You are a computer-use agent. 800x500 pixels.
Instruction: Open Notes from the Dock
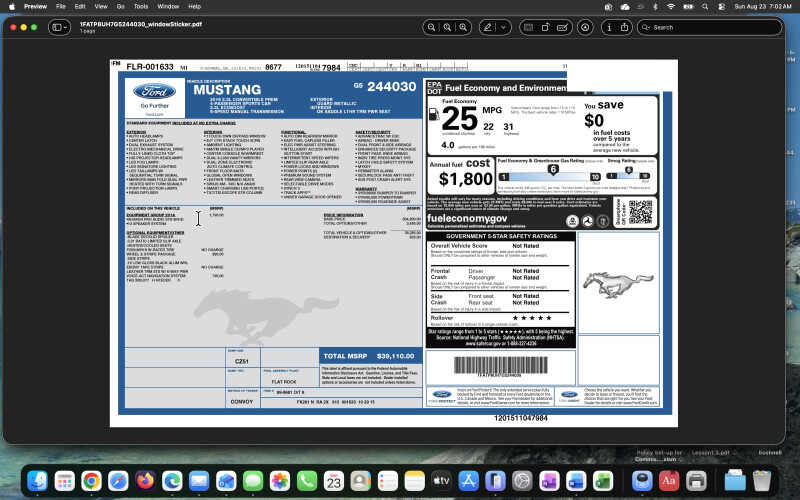414,481
